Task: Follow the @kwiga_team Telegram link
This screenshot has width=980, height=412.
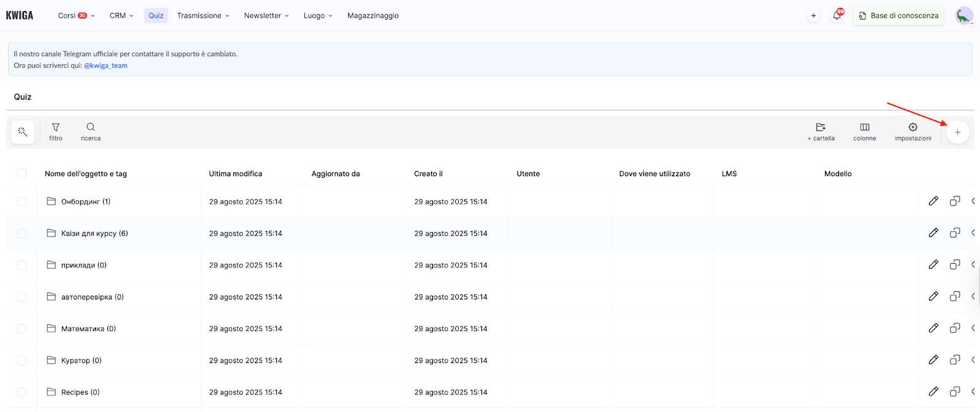Action: point(105,66)
